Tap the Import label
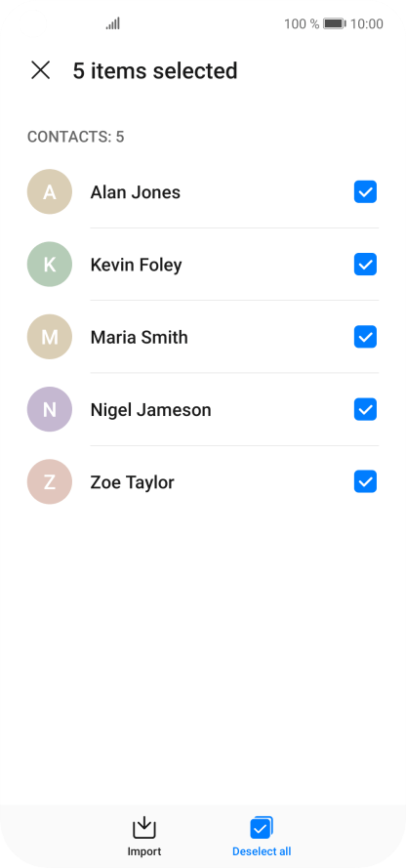 pyautogui.click(x=144, y=851)
